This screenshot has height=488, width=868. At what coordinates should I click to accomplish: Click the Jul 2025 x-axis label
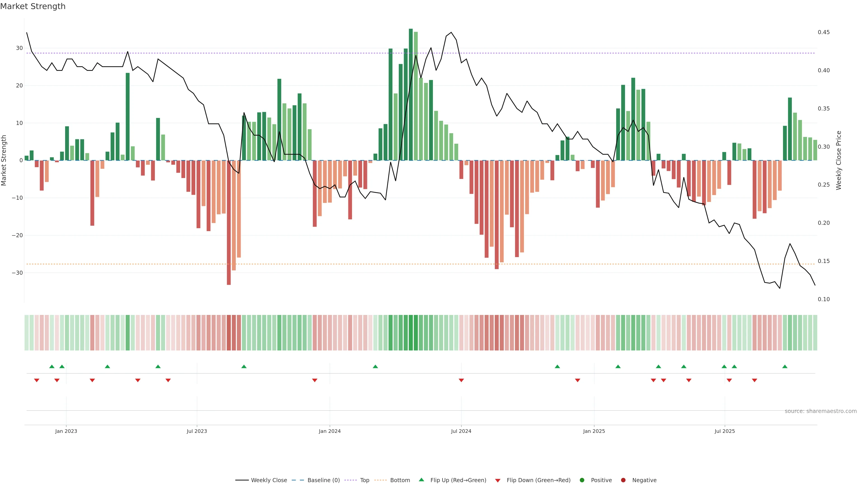tap(724, 431)
